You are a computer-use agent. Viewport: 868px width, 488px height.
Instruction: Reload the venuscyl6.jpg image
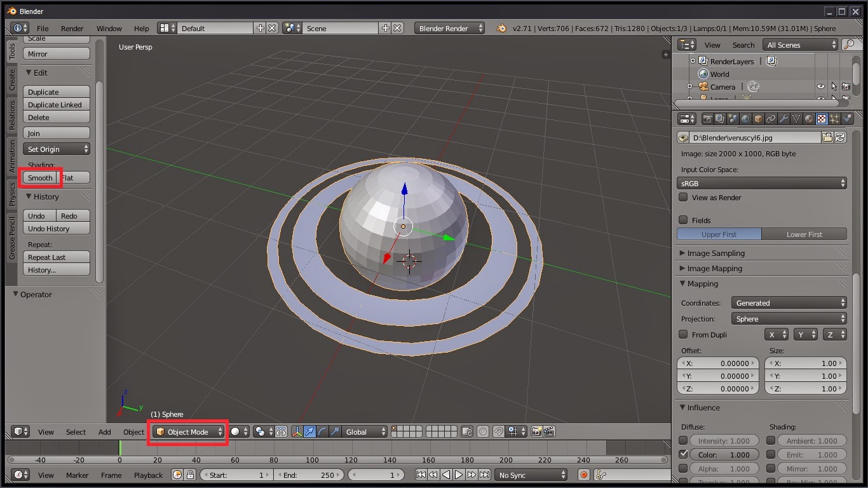click(841, 137)
